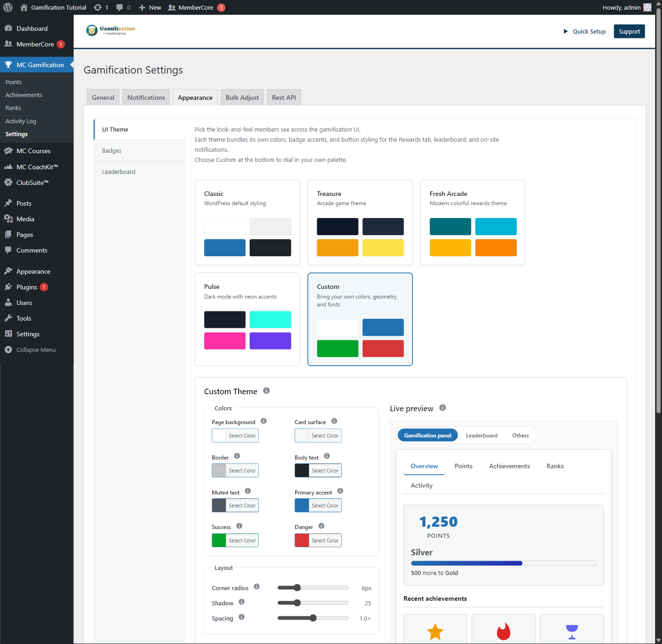Click info icon beside Shadow label
This screenshot has height=644, width=662.
point(242,602)
